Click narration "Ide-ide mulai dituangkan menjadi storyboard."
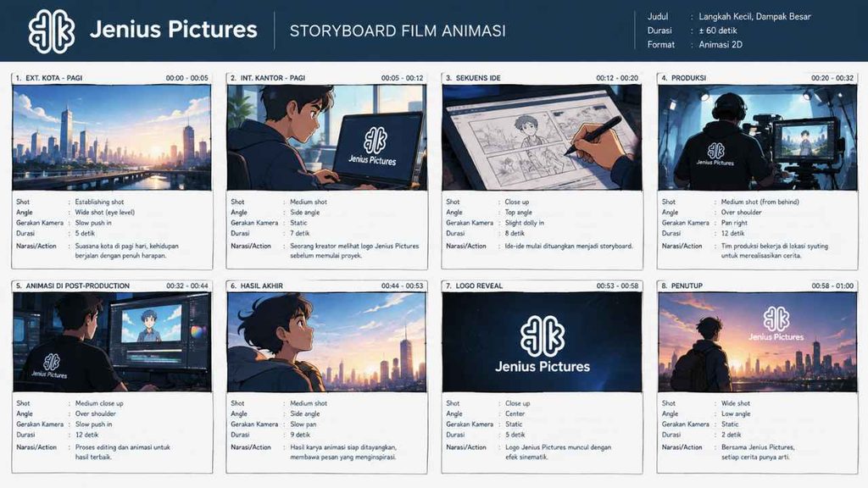Viewport: 868px width, 488px height. [x=569, y=246]
